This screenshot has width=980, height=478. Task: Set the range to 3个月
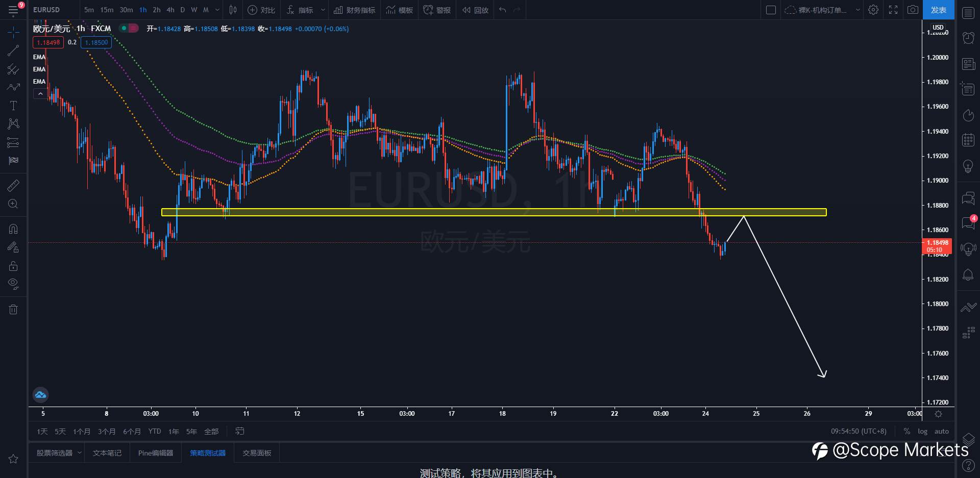pos(107,432)
